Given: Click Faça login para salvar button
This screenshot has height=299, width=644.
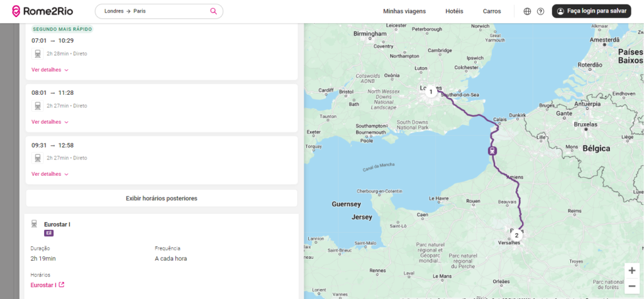Looking at the screenshot, I should [591, 11].
